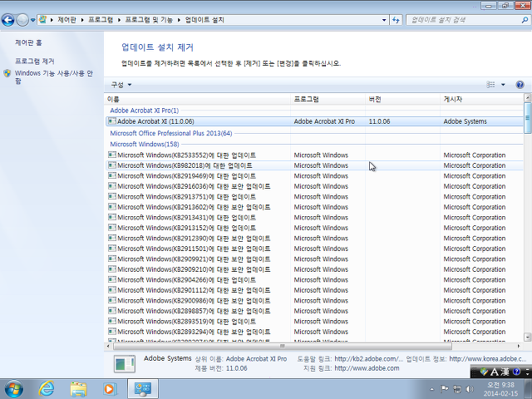The height and width of the screenshot is (399, 532).
Task: Select 제어판 breadcrumb in address bar
Action: point(66,20)
